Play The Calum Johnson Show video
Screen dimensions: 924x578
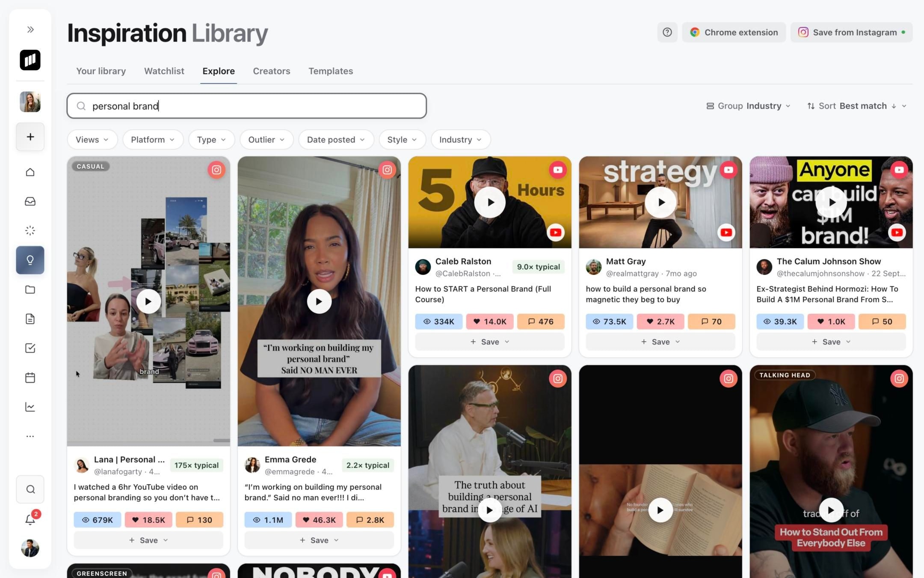[x=831, y=202]
